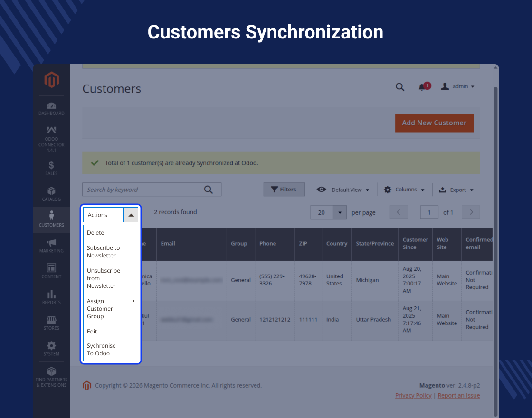Click the Magento logo in the footer
The image size is (532, 418).
[x=87, y=385]
